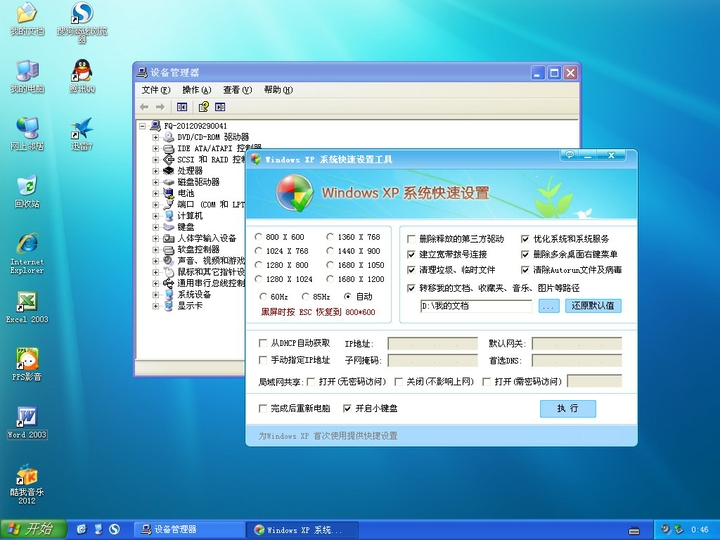
Task: Click the browse "..." path button
Action: coord(549,306)
